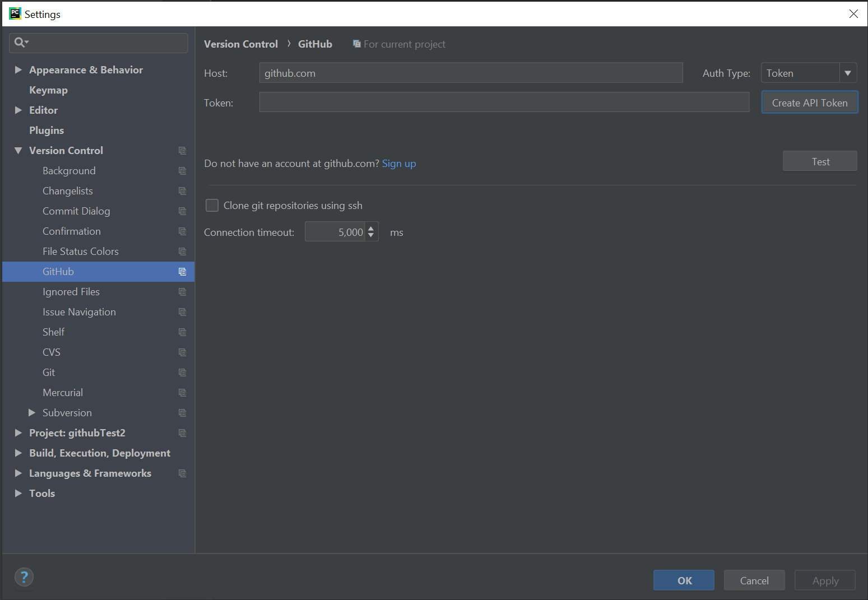Click the Connection timeout value field
This screenshot has height=600, width=868.
pyautogui.click(x=335, y=232)
